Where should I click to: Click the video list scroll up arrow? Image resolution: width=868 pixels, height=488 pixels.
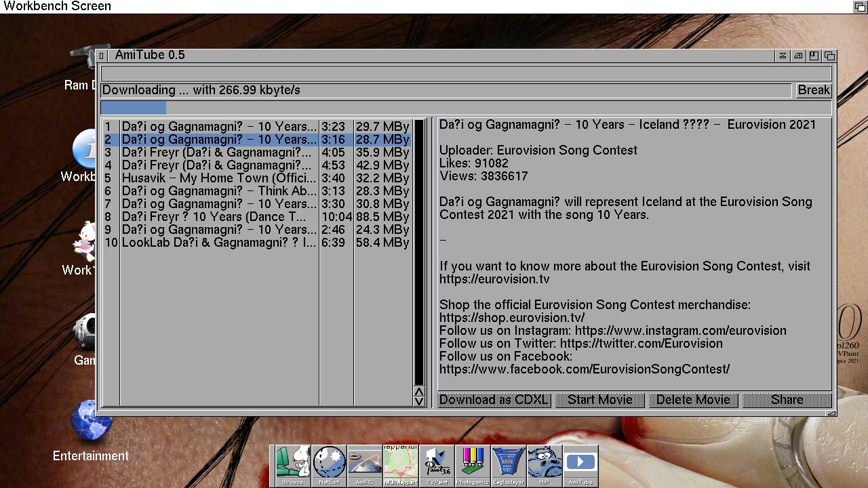(x=419, y=392)
